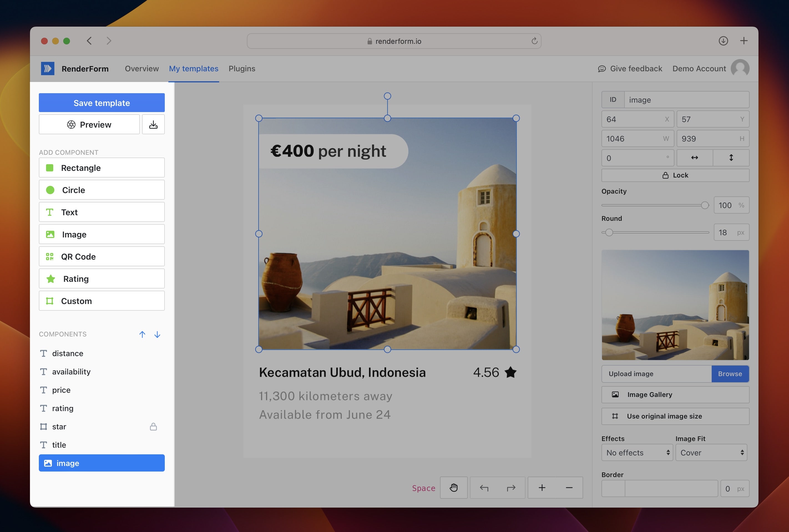Viewport: 789px width, 532px height.
Task: Open browser downloads
Action: pyautogui.click(x=723, y=41)
